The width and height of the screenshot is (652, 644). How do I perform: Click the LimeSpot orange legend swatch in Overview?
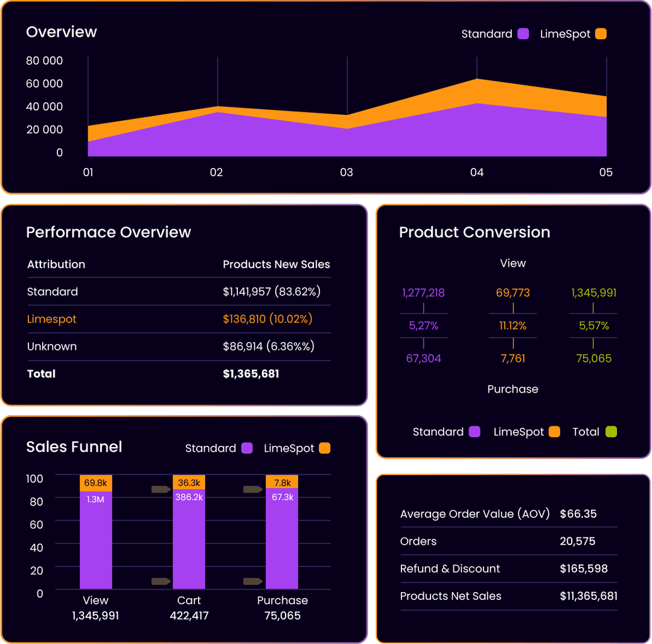pos(601,34)
